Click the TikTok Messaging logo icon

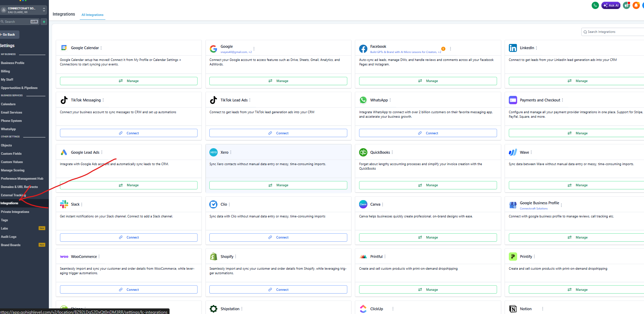64,100
